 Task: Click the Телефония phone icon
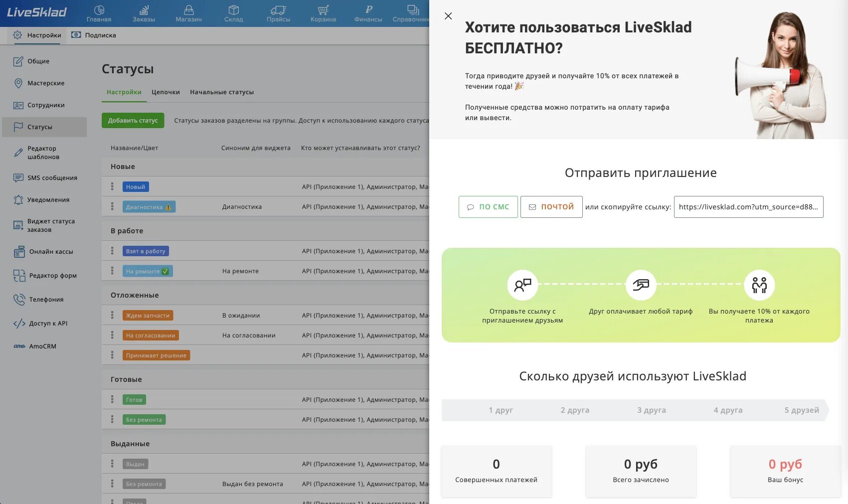pyautogui.click(x=19, y=300)
